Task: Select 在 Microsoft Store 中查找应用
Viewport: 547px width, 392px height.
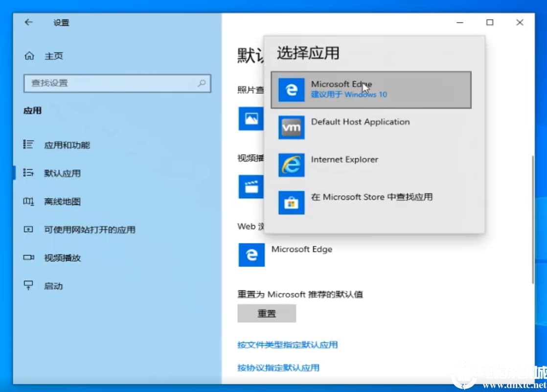Action: click(x=371, y=203)
